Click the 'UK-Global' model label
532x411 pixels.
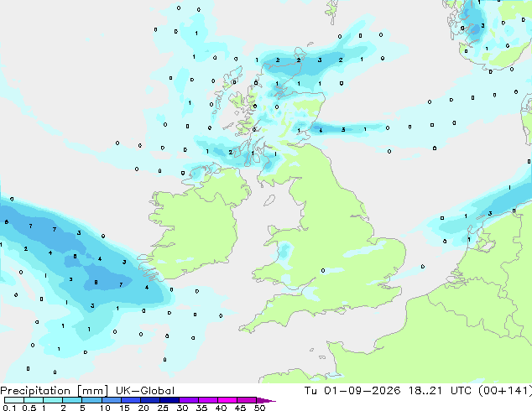pos(145,391)
